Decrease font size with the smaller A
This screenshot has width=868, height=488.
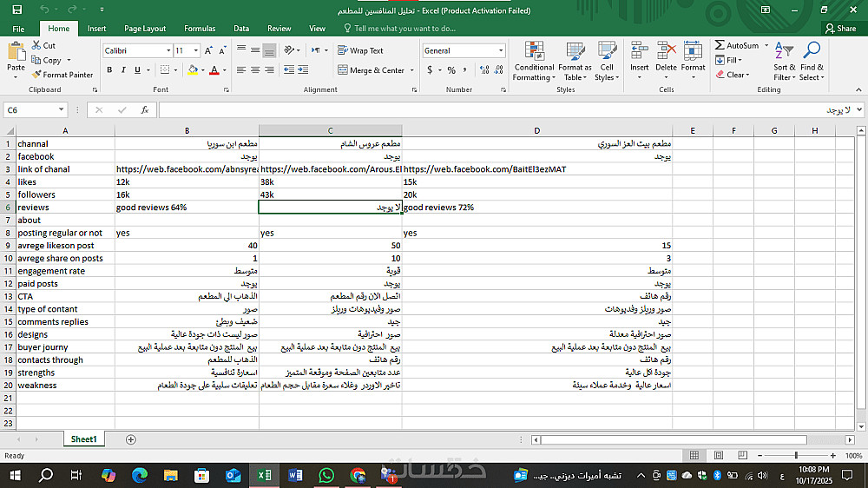click(x=222, y=50)
